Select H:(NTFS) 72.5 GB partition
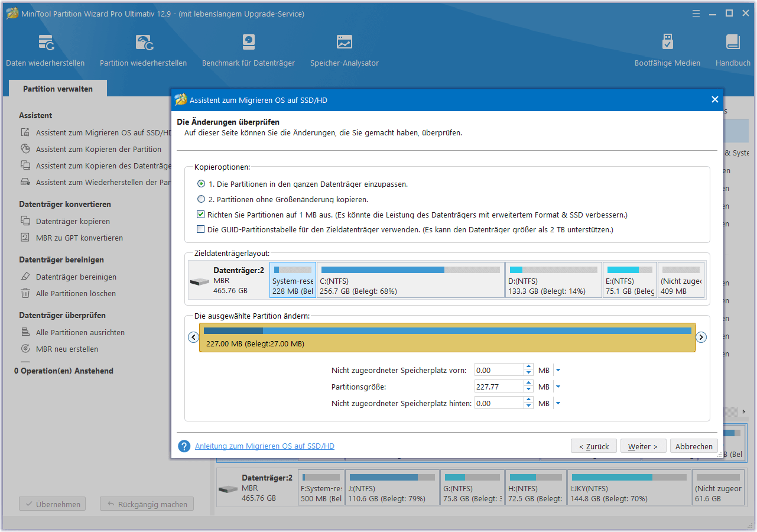 coord(535,488)
